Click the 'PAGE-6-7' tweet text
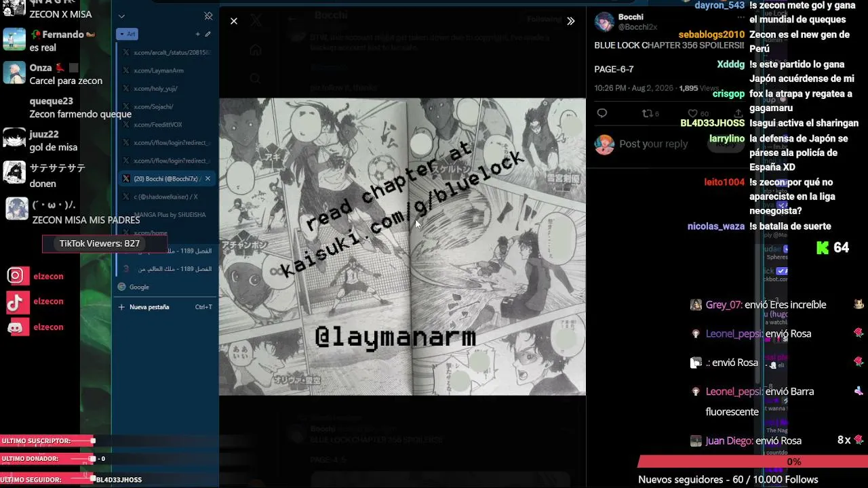This screenshot has width=868, height=488. click(614, 69)
